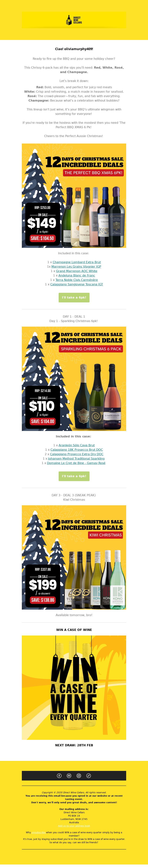Viewport: 148px width, 868px height.
Task: Open Adeluna Blanc de Franc link
Action: (x=77, y=275)
